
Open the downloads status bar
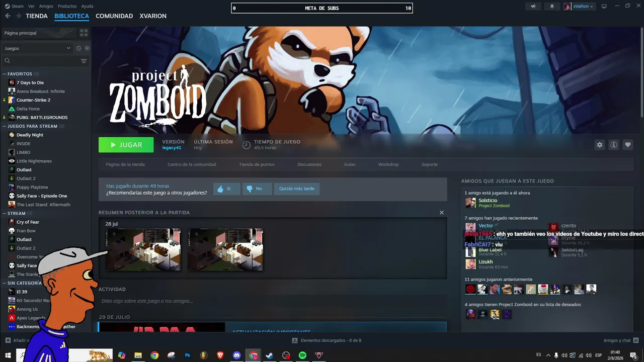[327, 340]
